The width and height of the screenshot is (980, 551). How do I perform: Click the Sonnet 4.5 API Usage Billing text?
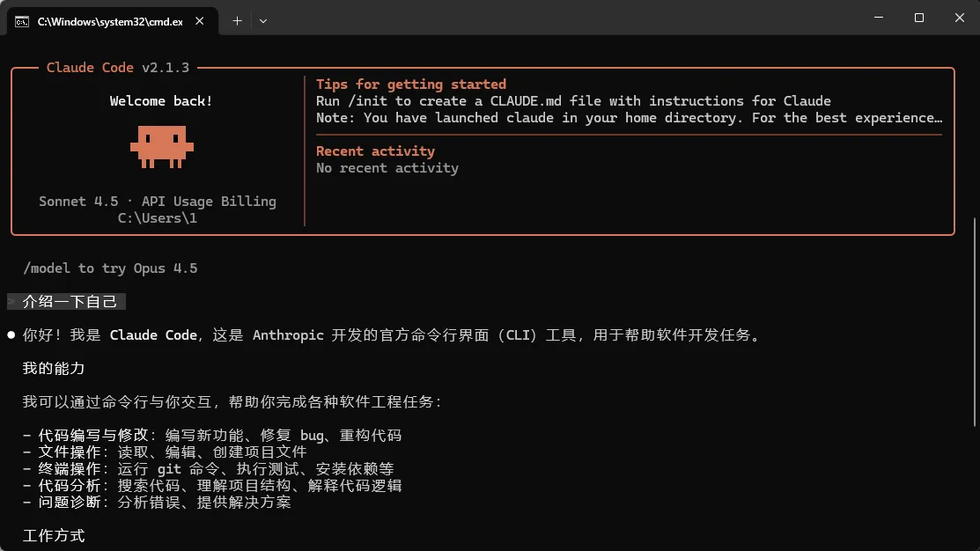[158, 202]
